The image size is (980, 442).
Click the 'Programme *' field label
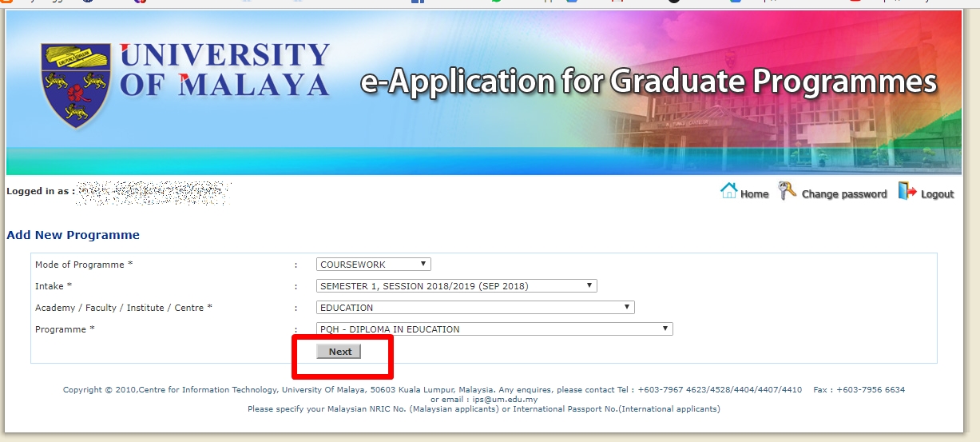(x=65, y=329)
